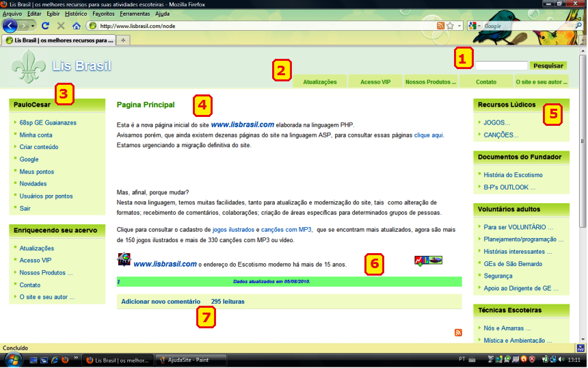Click the small chart counter image
This screenshot has height=368, width=588.
pos(428,260)
